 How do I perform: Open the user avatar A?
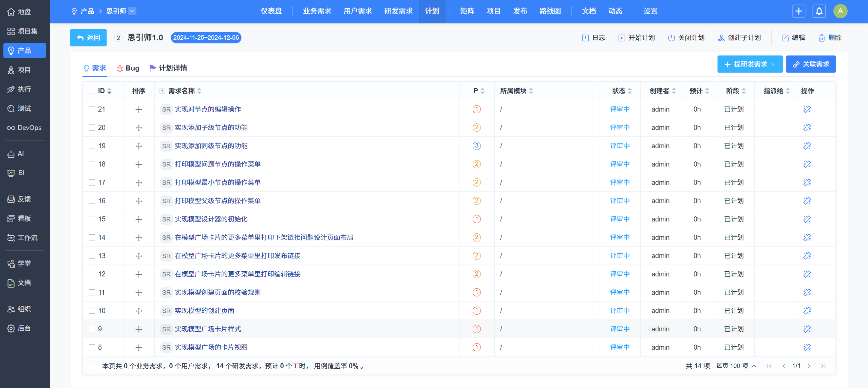click(x=840, y=11)
